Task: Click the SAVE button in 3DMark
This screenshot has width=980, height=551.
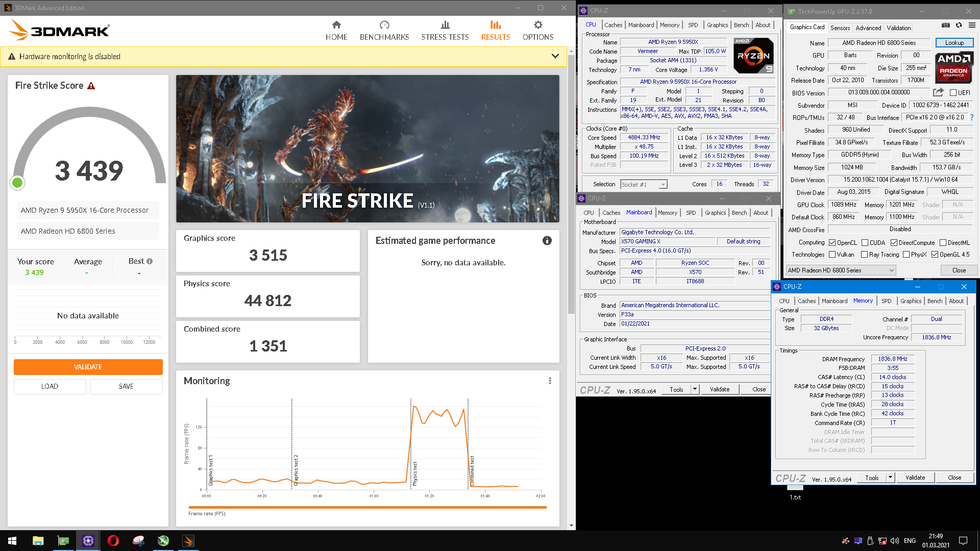Action: click(126, 386)
